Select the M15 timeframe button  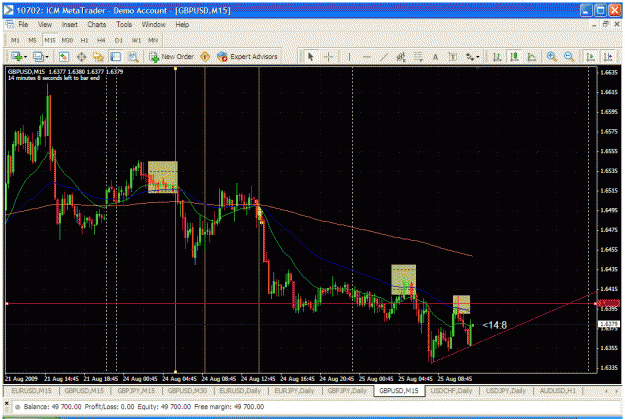(50, 40)
